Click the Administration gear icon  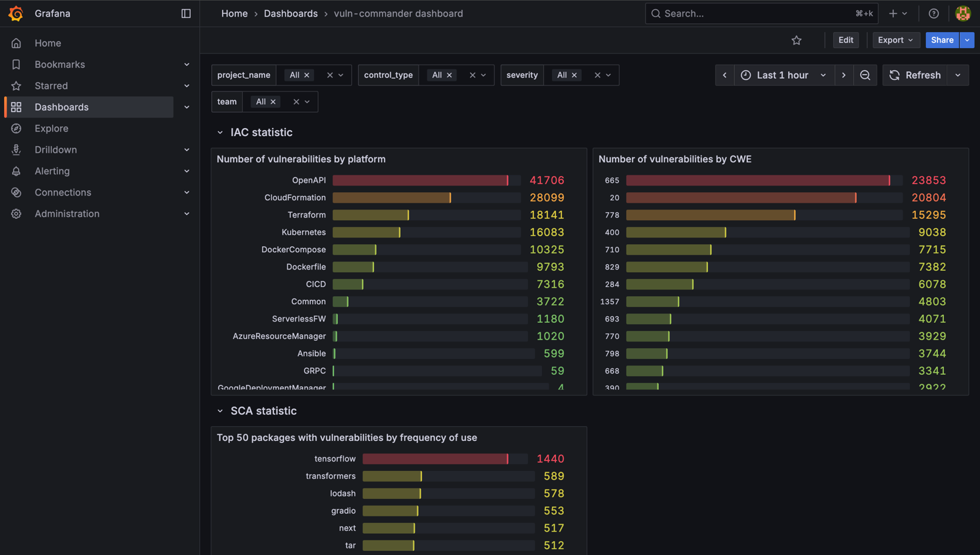click(x=16, y=214)
